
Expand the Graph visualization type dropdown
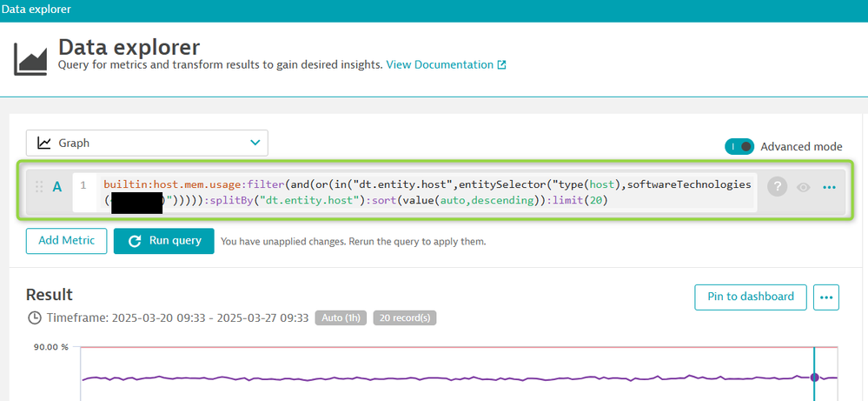click(x=147, y=143)
